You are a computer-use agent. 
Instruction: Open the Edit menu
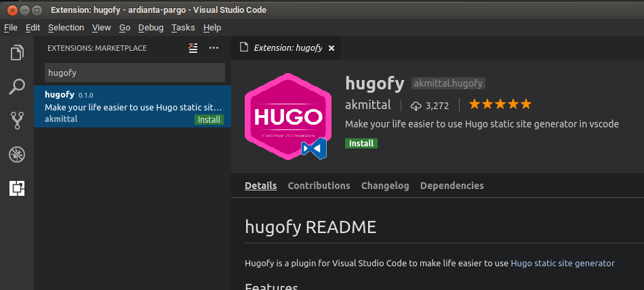click(x=33, y=28)
